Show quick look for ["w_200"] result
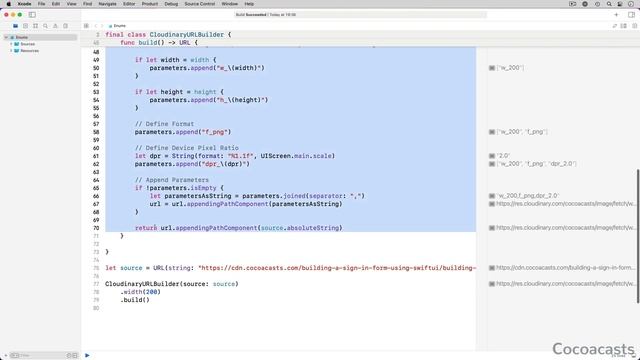Screen dimensions: 640x360 click(x=492, y=68)
